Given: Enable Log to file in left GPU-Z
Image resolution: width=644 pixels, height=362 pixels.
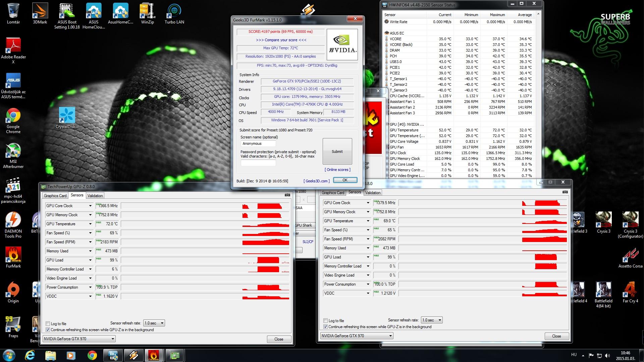Looking at the screenshot, I should point(48,324).
